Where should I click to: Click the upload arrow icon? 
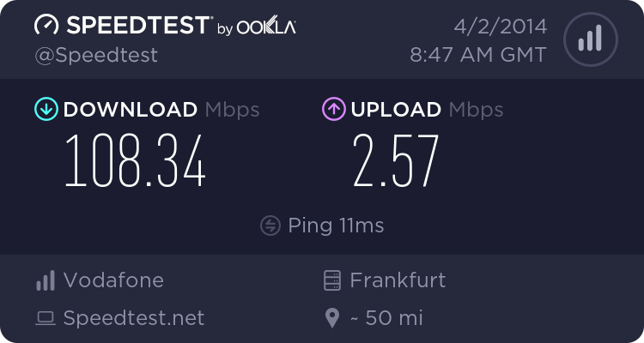coord(333,109)
